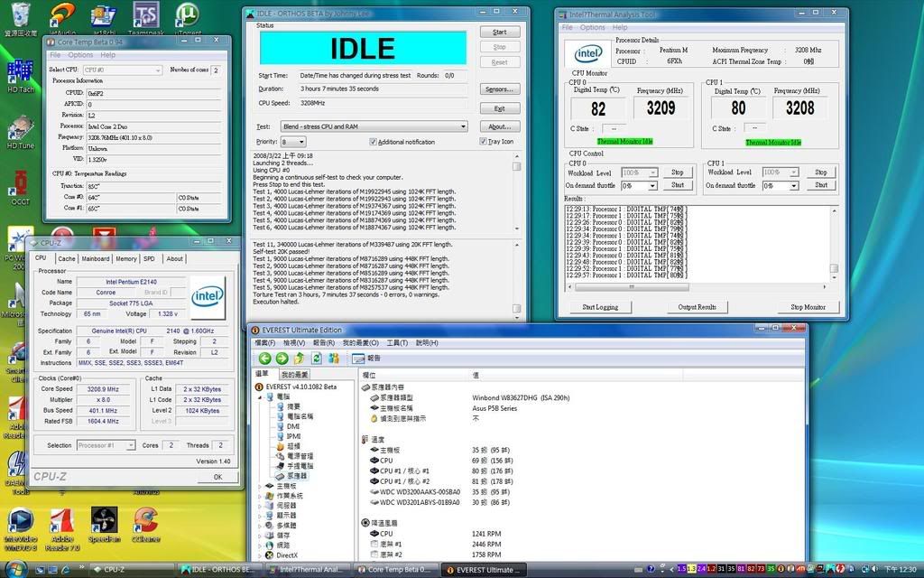924x578 pixels.
Task: Click CPU 1 Start button in CPU Control
Action: (x=821, y=185)
